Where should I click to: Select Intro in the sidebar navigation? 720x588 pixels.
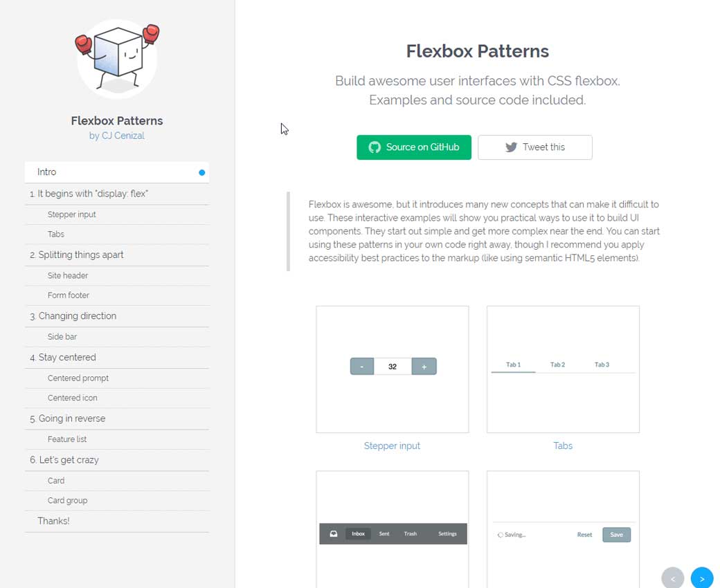click(x=116, y=172)
